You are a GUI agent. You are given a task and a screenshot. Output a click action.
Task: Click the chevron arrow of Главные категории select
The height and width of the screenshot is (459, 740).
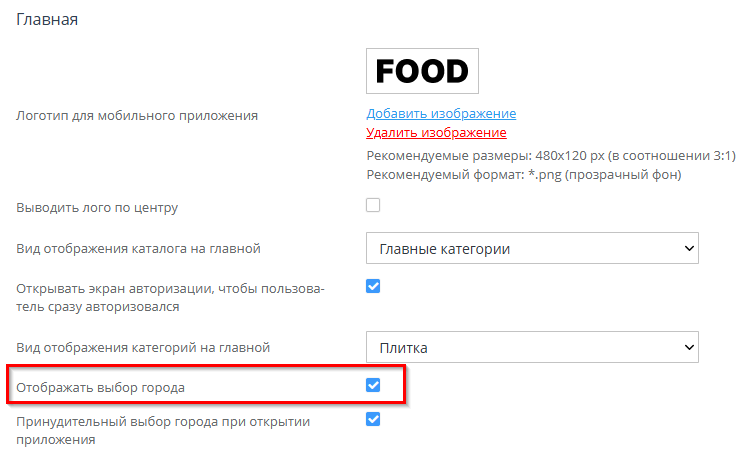click(687, 247)
